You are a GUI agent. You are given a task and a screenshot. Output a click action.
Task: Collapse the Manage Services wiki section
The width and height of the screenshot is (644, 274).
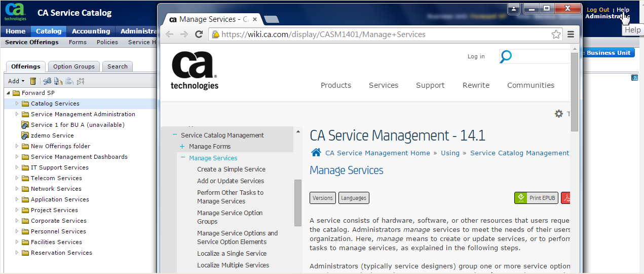click(x=182, y=158)
